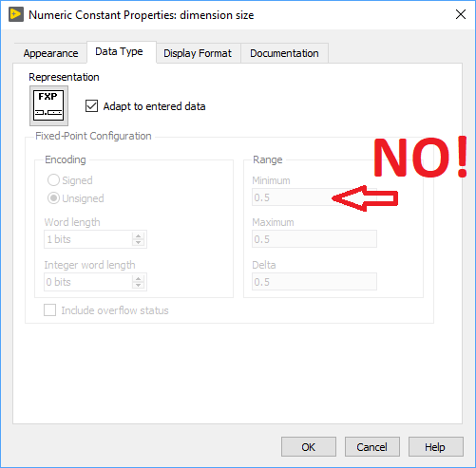
Task: Increase Word length with up arrow
Action: (x=138, y=235)
